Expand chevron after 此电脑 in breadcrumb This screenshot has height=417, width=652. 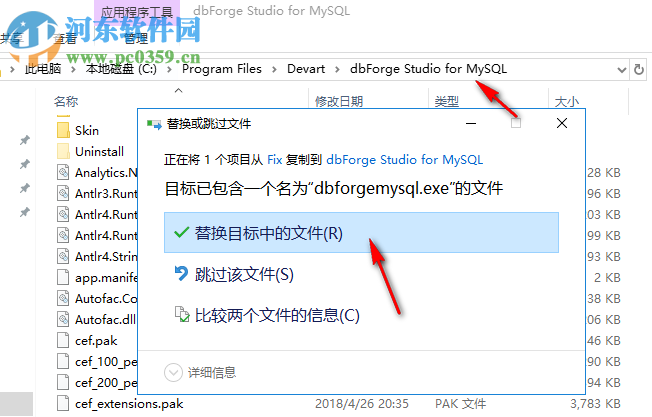[x=73, y=69]
